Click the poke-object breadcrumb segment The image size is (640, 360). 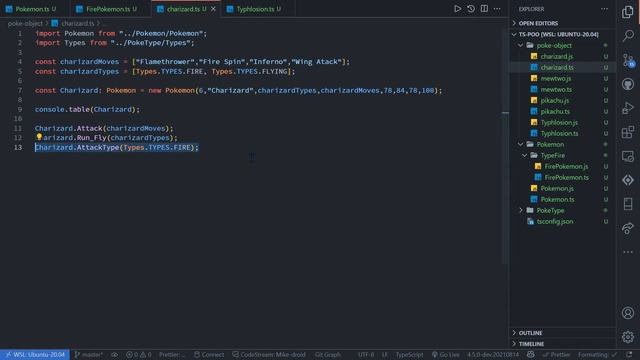(x=25, y=24)
